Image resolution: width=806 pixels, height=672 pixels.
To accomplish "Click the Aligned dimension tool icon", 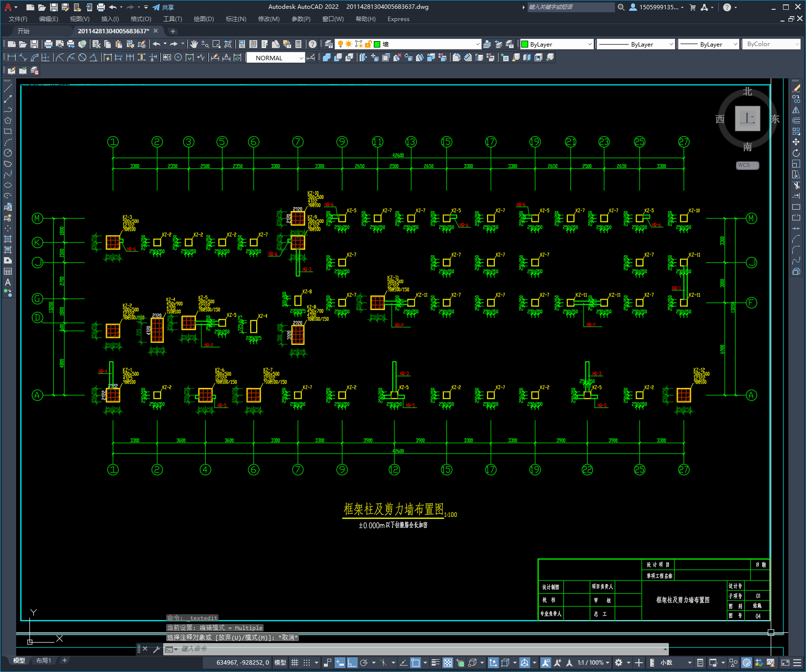I will (x=23, y=57).
